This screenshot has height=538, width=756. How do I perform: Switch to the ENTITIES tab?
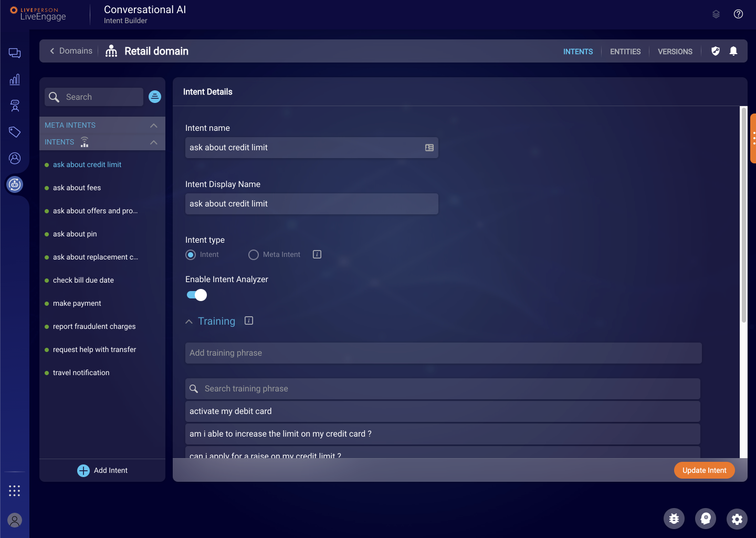[625, 51]
